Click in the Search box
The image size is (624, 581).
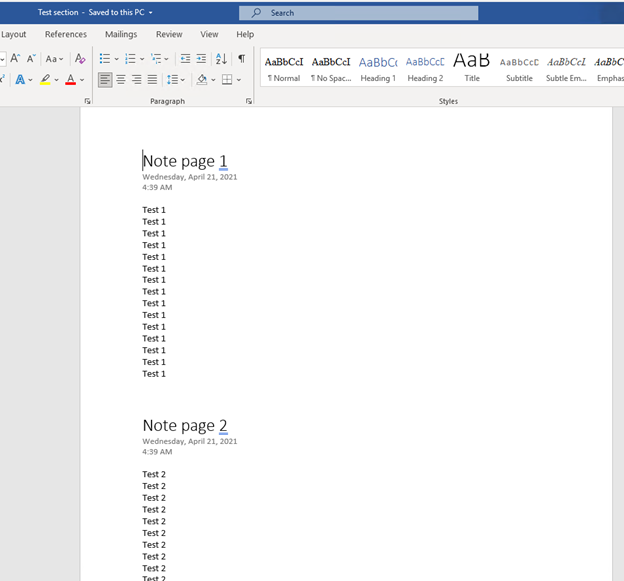359,13
